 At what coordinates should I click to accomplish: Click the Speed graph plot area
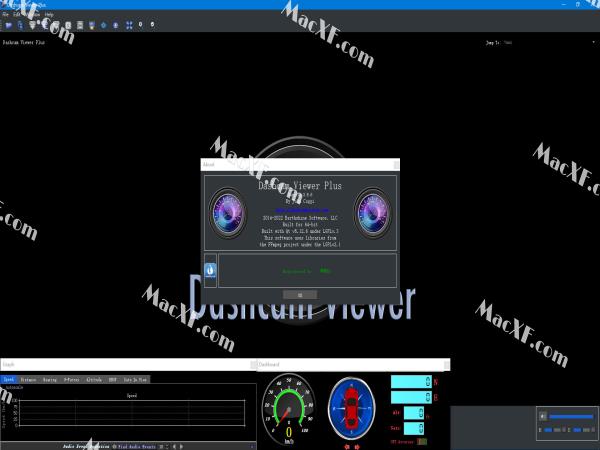click(x=132, y=413)
